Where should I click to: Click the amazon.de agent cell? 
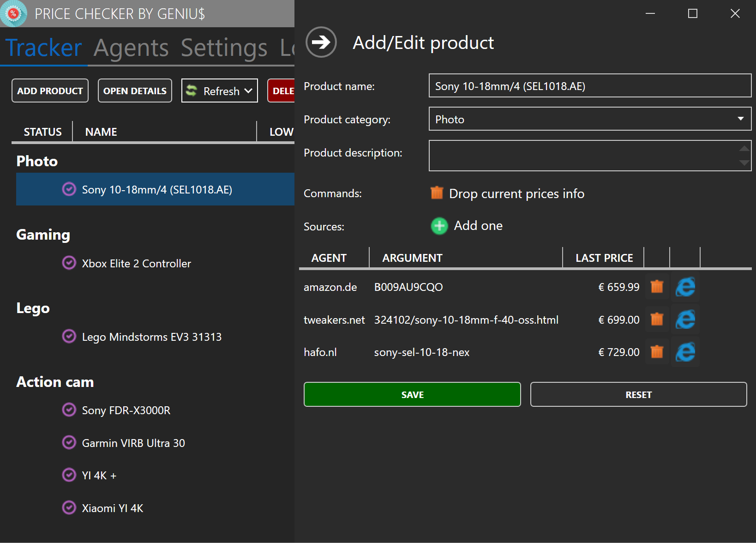click(330, 287)
